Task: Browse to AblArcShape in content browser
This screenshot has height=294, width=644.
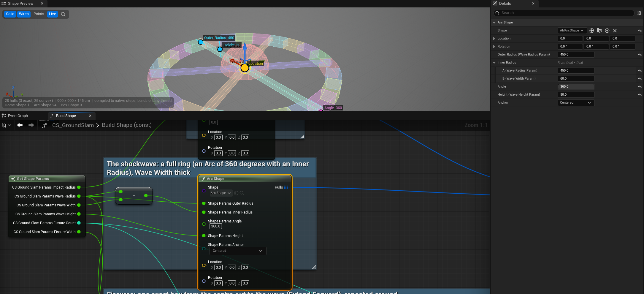Action: point(599,31)
